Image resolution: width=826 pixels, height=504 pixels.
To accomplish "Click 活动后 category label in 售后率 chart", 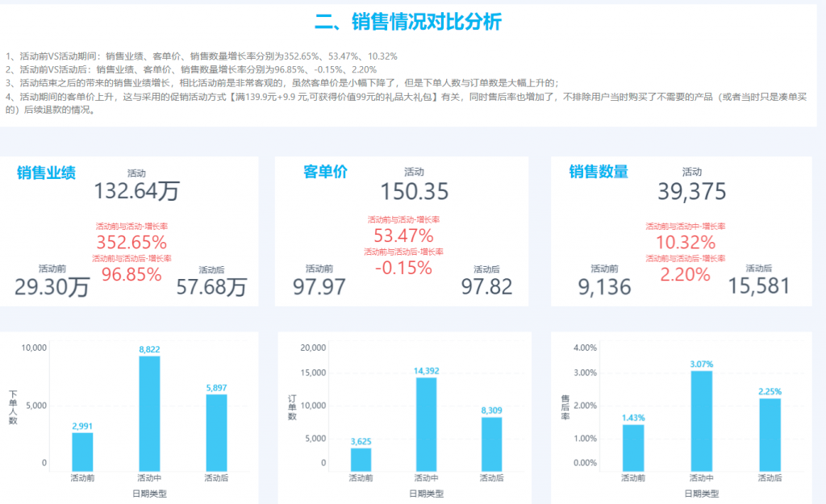I will pyautogui.click(x=770, y=478).
